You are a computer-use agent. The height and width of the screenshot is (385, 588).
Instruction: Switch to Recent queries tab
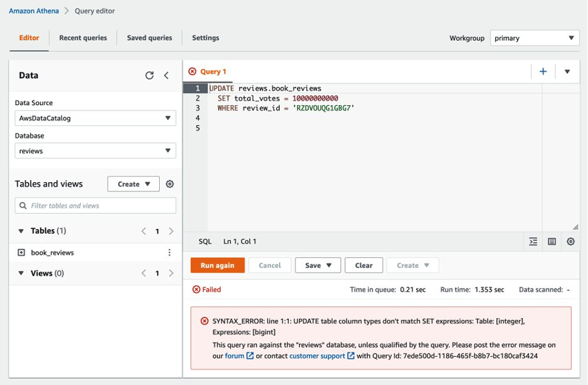tap(83, 38)
